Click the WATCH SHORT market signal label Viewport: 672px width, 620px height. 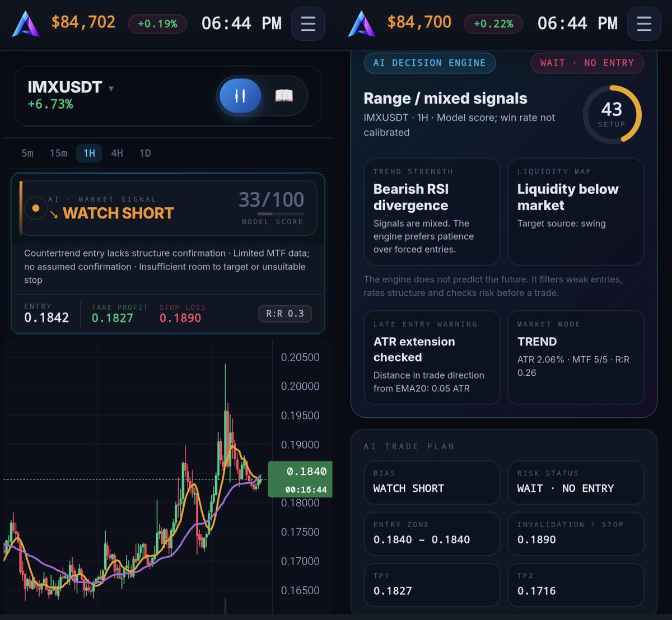[118, 213]
